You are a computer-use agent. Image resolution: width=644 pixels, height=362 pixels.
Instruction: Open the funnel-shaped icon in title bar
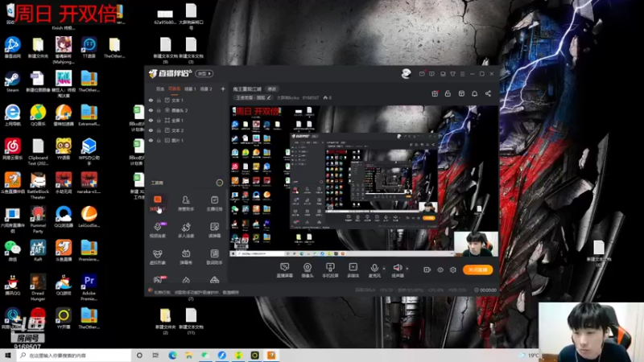pyautogui.click(x=452, y=74)
